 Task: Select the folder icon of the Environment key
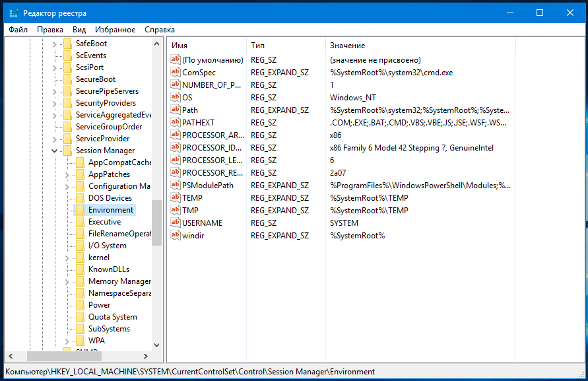(x=80, y=210)
